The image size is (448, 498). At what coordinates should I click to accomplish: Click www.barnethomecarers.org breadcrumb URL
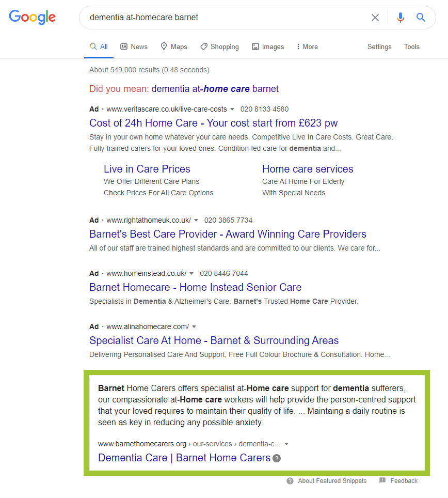189,444
